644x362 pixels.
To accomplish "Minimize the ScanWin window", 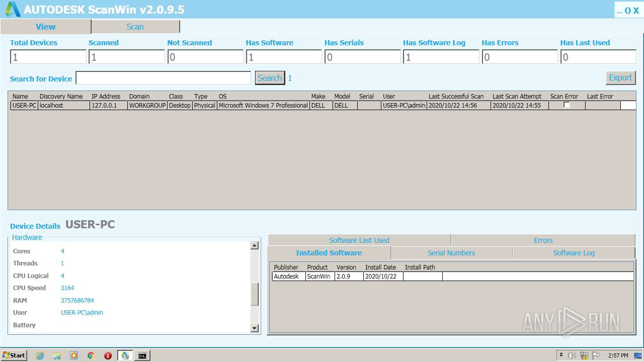I will coord(620,11).
